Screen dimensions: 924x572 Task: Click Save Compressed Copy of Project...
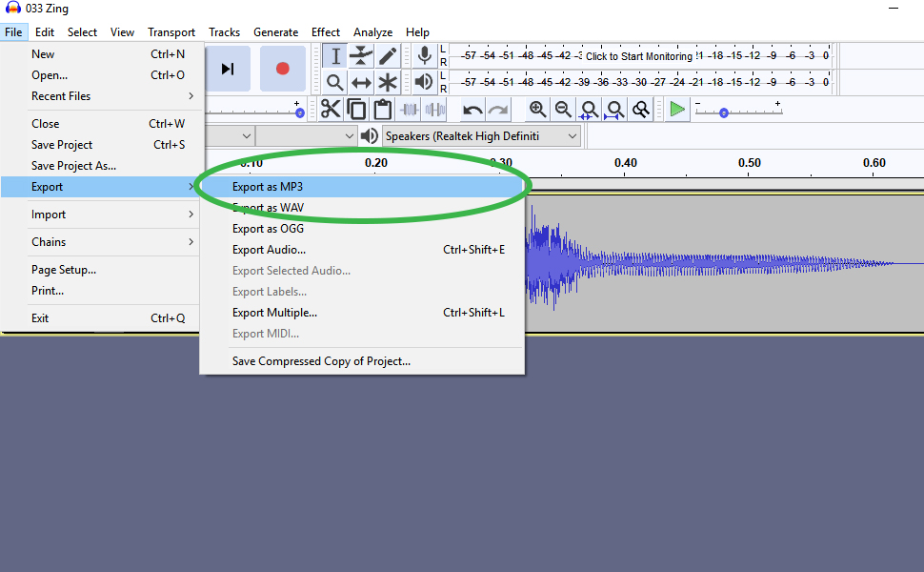click(x=362, y=361)
